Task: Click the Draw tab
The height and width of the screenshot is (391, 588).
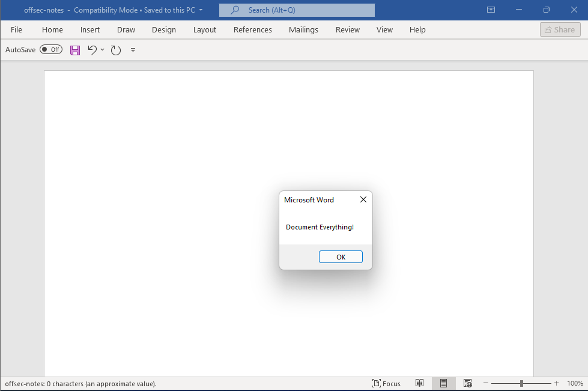Action: (x=126, y=29)
